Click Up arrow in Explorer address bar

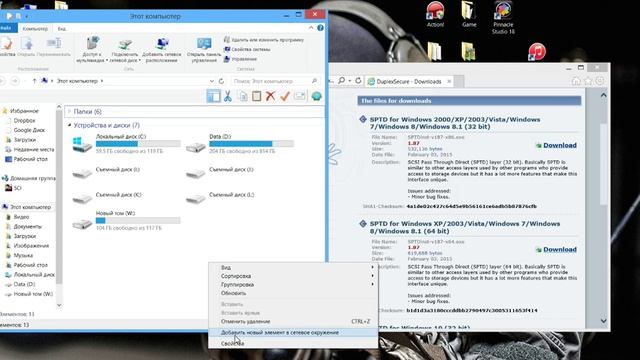click(35, 81)
